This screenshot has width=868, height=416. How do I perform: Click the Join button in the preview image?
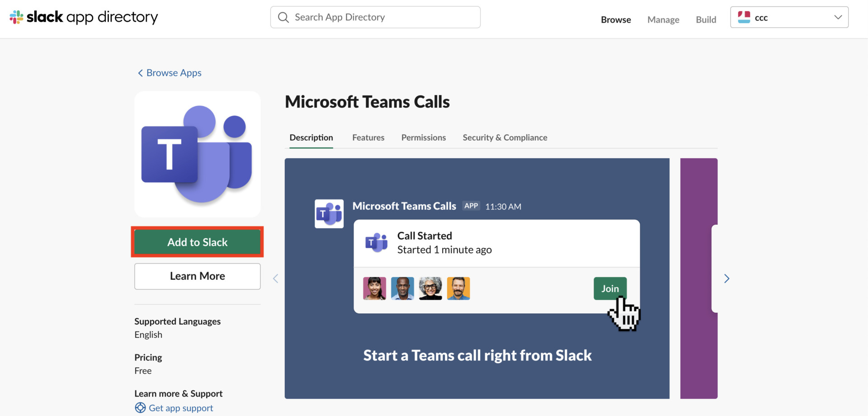[610, 288]
